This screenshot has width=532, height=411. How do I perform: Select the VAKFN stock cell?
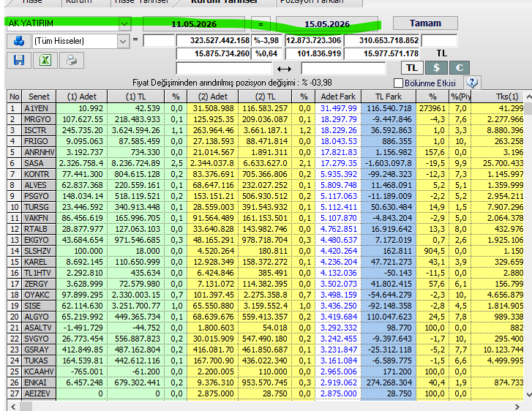(39, 218)
